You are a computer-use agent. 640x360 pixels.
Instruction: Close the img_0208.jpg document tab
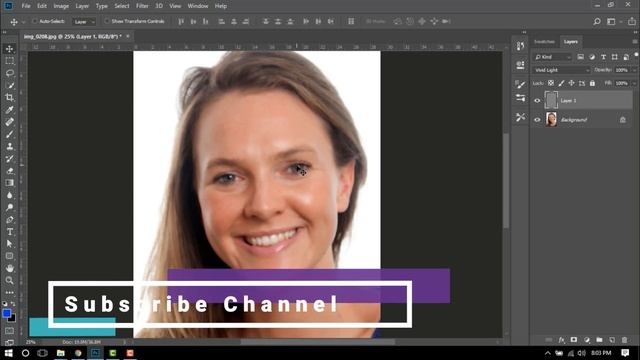tap(128, 36)
